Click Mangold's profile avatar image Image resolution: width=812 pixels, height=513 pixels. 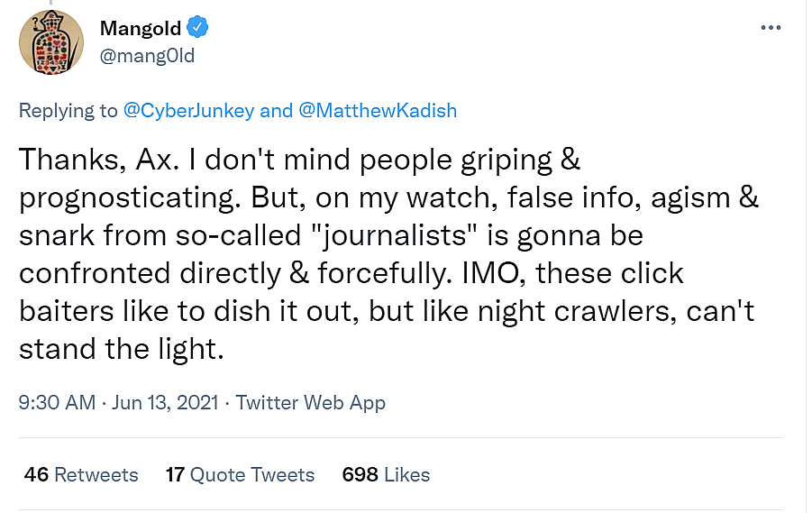[x=47, y=43]
